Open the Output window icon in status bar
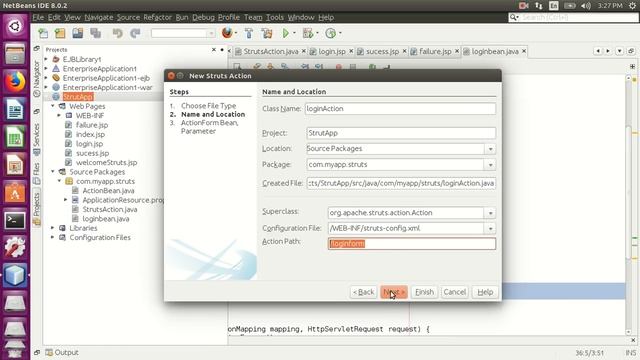640x360 pixels. [49, 352]
